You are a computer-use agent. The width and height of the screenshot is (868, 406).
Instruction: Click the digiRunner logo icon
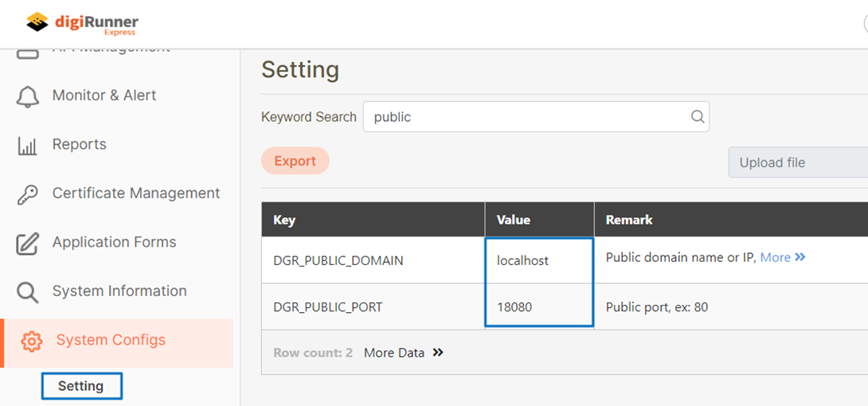tap(37, 22)
